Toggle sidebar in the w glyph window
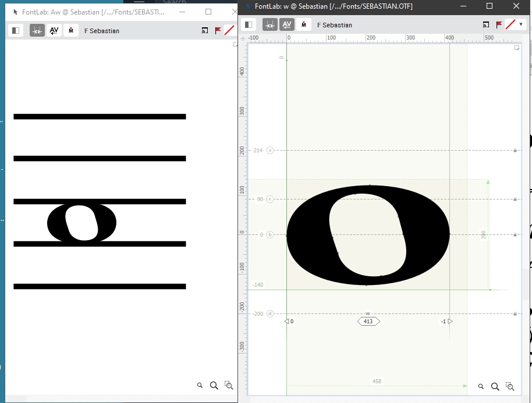The width and height of the screenshot is (532, 403). (x=249, y=24)
